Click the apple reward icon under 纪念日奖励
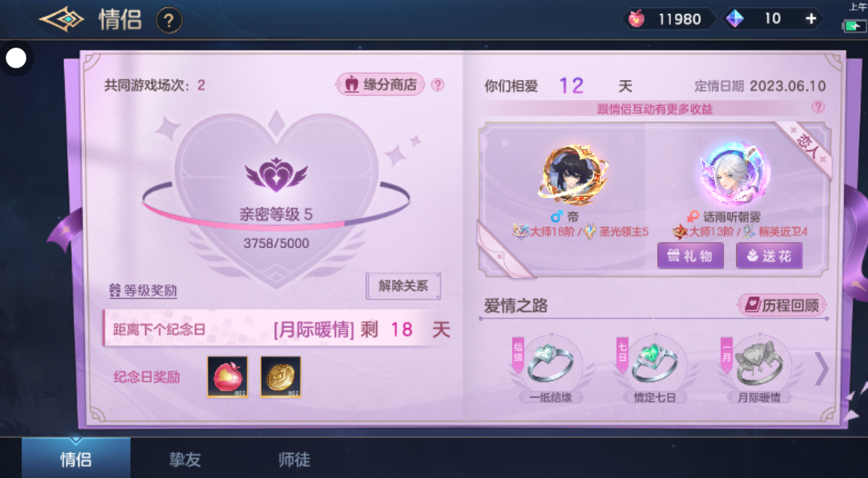Viewport: 868px width, 478px height. pyautogui.click(x=228, y=377)
